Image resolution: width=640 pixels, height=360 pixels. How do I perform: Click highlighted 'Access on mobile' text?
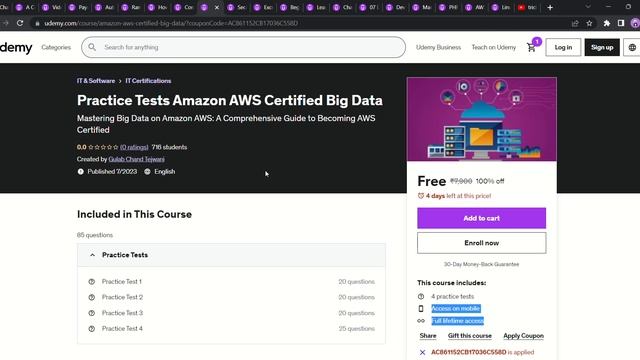[x=456, y=309]
